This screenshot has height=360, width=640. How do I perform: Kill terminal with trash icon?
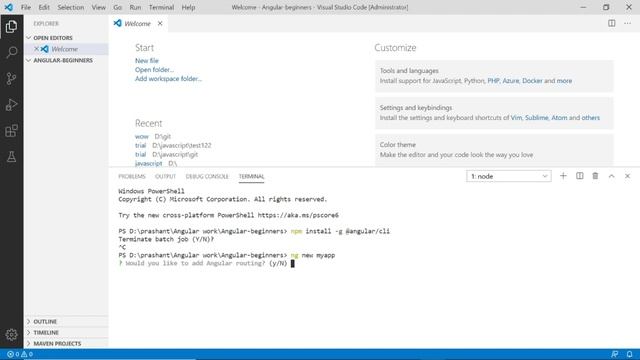pos(595,176)
